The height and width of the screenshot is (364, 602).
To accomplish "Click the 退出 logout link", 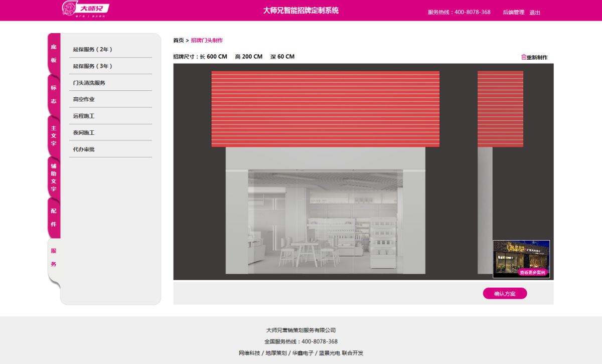I will pos(535,13).
